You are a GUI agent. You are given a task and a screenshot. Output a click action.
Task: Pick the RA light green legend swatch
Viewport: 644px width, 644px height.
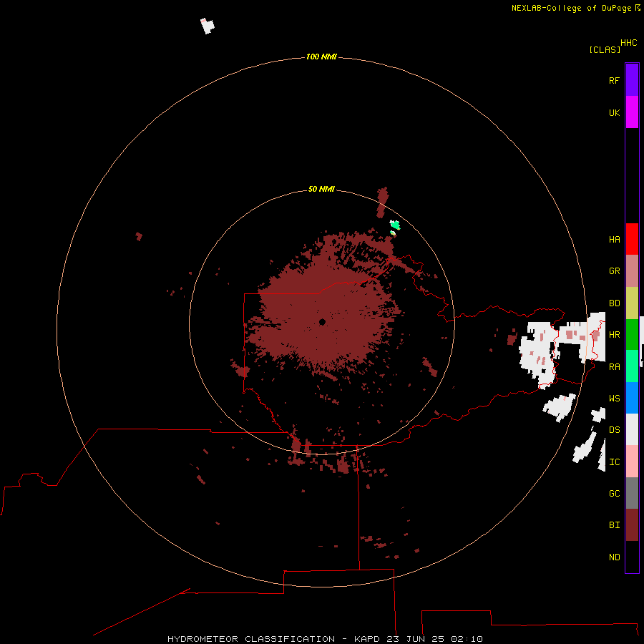point(632,366)
